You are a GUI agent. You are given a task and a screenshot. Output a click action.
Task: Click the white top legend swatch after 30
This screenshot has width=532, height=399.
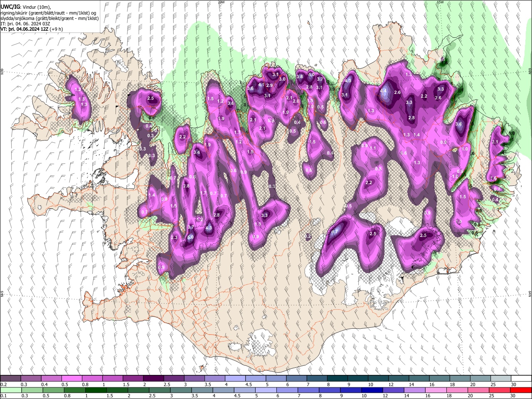point(521,379)
